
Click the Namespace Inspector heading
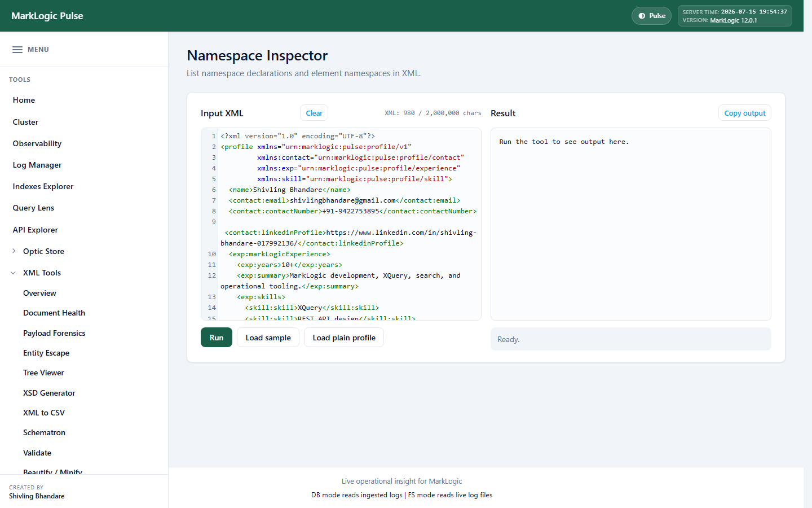[257, 55]
